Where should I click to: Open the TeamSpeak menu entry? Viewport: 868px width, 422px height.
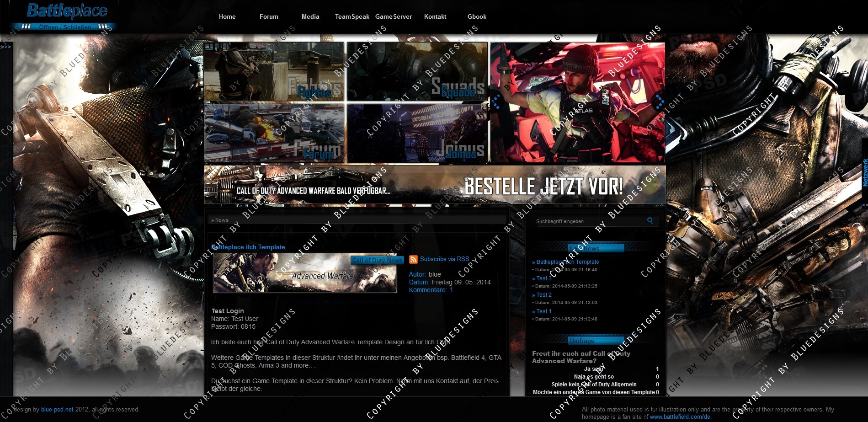352,16
